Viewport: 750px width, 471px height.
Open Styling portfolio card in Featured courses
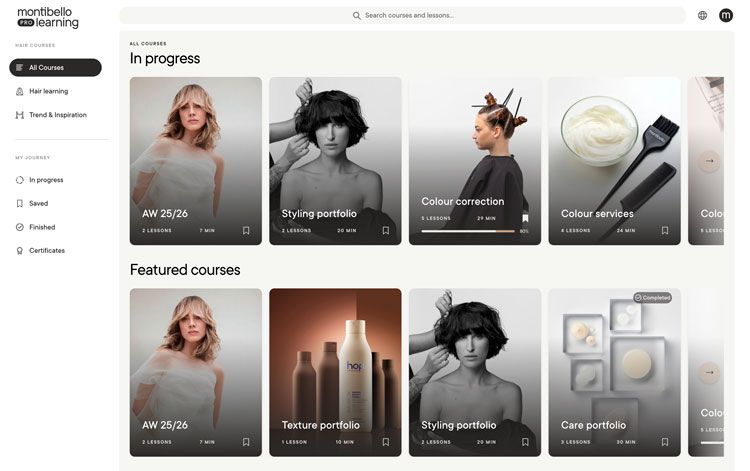pyautogui.click(x=475, y=372)
